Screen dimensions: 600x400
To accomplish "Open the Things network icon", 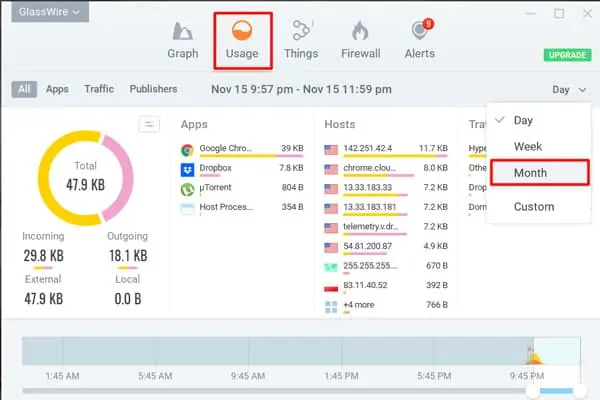I will (302, 31).
